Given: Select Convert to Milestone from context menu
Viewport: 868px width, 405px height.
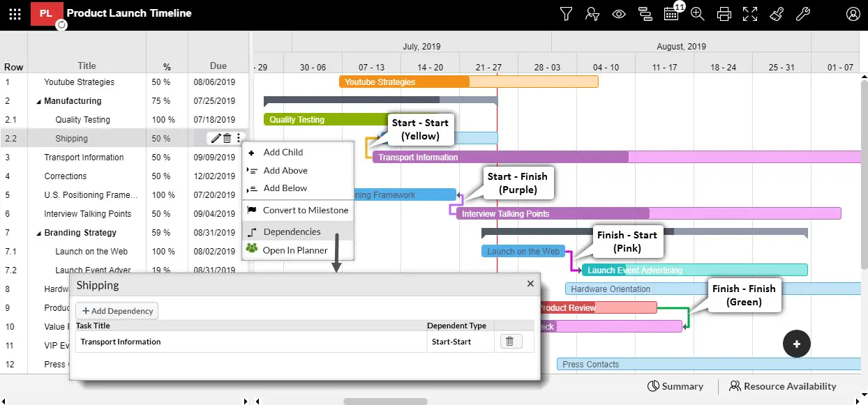Looking at the screenshot, I should tap(305, 210).
